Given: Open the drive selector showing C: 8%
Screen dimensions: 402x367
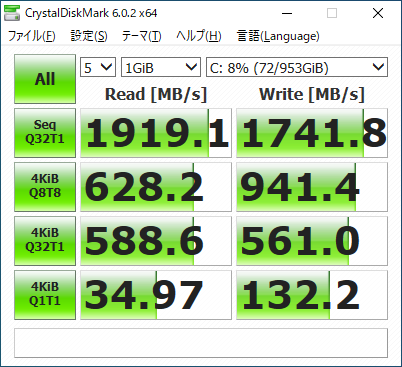Looking at the screenshot, I should [x=297, y=67].
